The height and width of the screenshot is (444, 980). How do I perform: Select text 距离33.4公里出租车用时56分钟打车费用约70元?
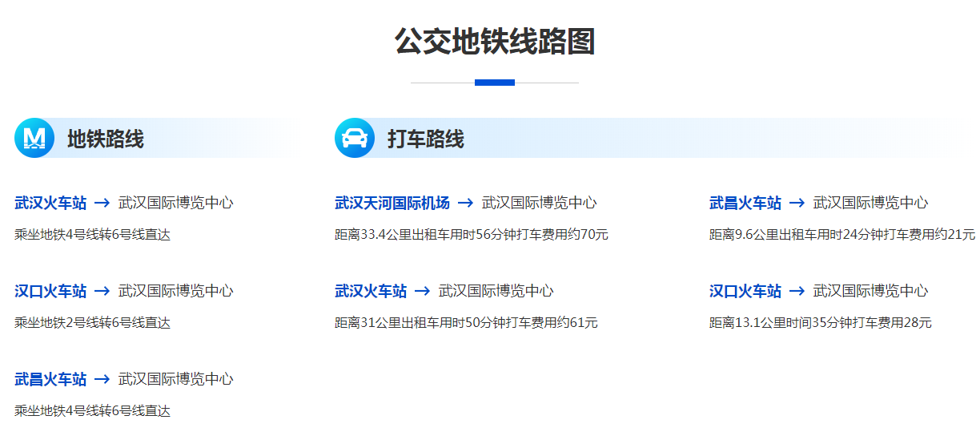(472, 235)
